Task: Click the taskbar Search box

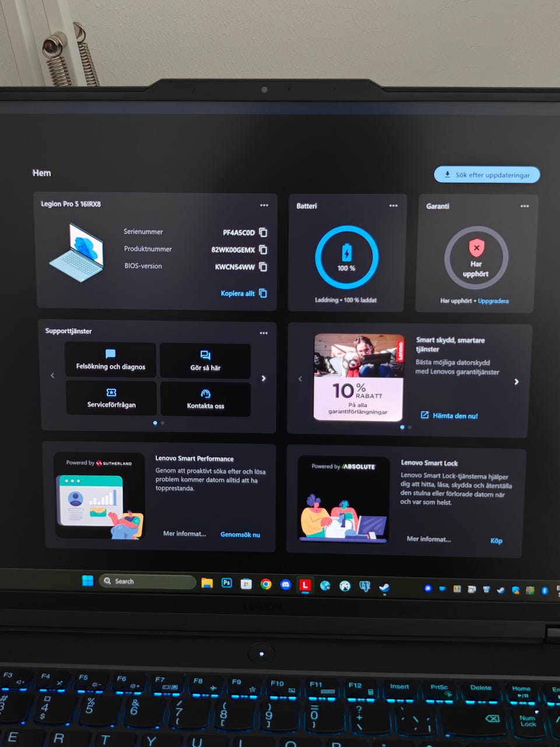Action: click(148, 581)
